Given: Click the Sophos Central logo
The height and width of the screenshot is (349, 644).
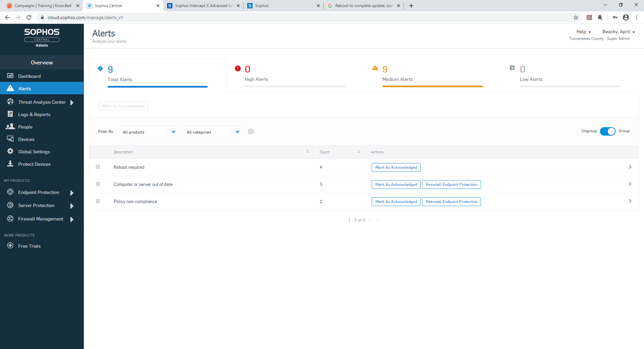Looking at the screenshot, I should click(x=42, y=37).
